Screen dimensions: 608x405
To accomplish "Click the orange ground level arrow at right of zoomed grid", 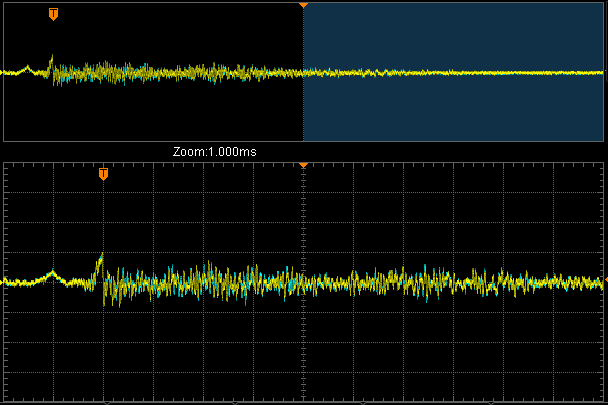I will [606, 280].
